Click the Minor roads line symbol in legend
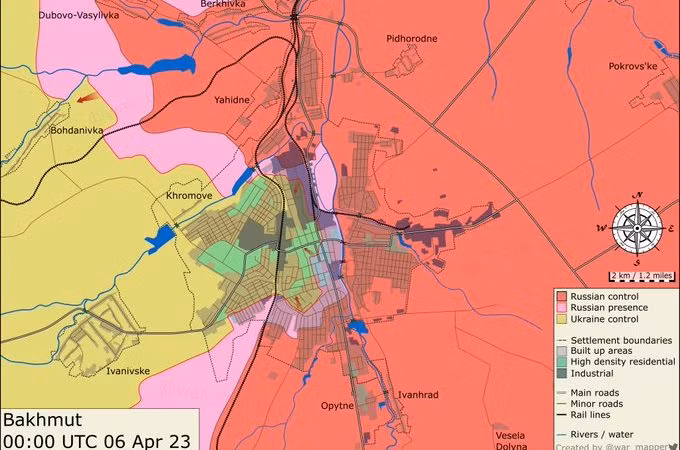 click(x=562, y=404)
